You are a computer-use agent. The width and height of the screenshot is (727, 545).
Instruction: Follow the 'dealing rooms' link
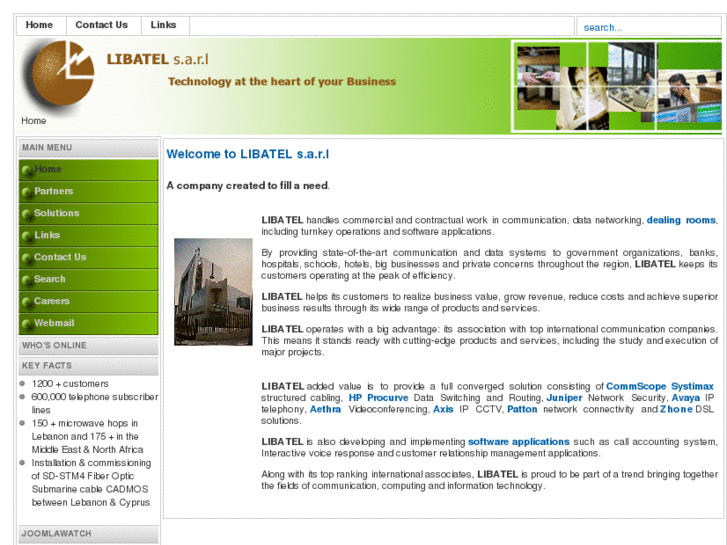[681, 220]
